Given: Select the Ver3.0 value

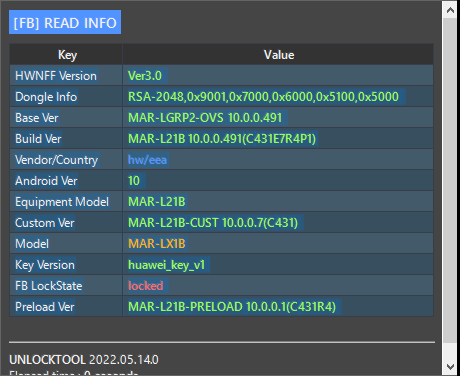Looking at the screenshot, I should point(145,76).
